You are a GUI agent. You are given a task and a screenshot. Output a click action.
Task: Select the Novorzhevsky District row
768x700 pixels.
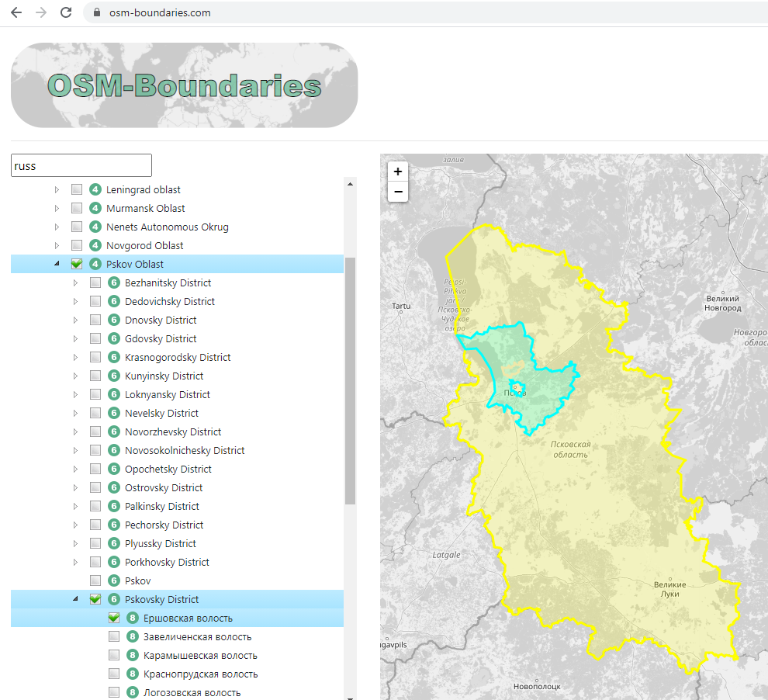pyautogui.click(x=178, y=431)
